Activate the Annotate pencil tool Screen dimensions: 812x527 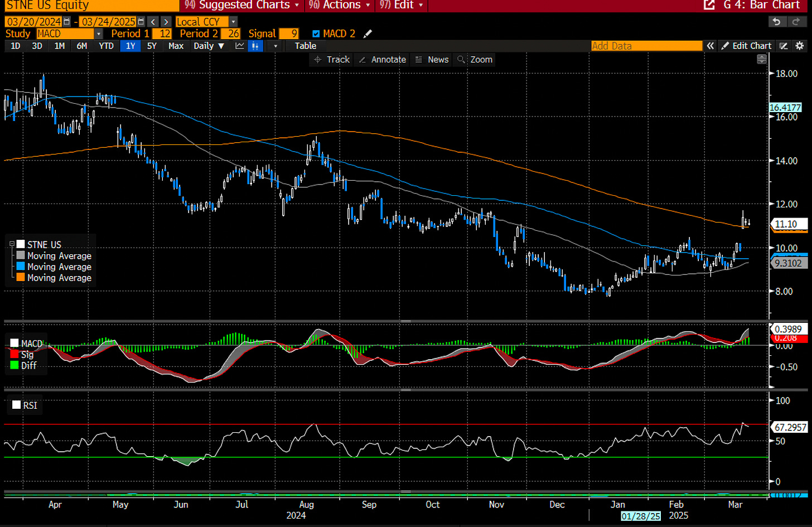(x=382, y=60)
